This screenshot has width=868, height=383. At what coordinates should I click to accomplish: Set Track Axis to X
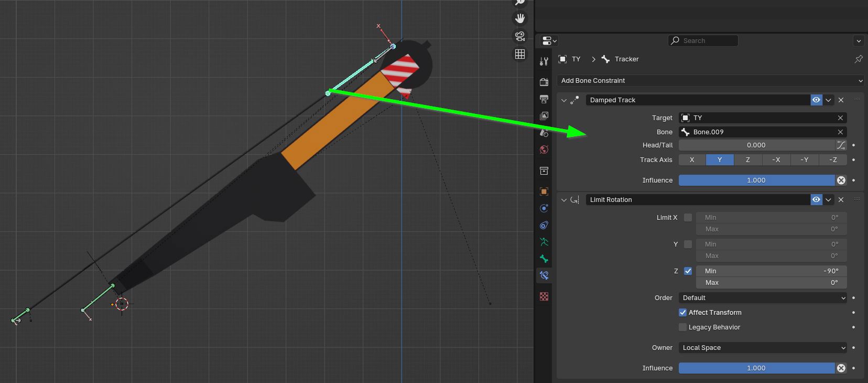[692, 159]
